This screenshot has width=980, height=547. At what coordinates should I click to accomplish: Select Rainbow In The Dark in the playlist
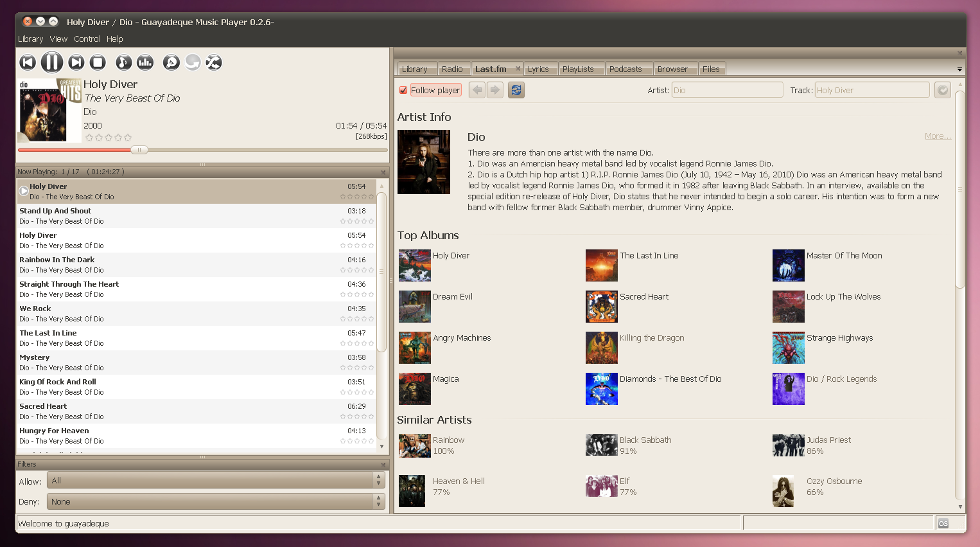click(x=197, y=265)
